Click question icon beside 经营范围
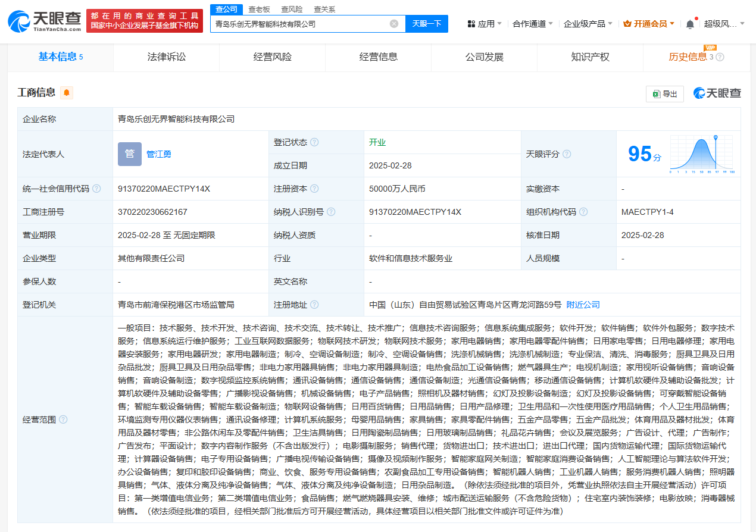Viewport: 756px width, 532px height. [63, 420]
